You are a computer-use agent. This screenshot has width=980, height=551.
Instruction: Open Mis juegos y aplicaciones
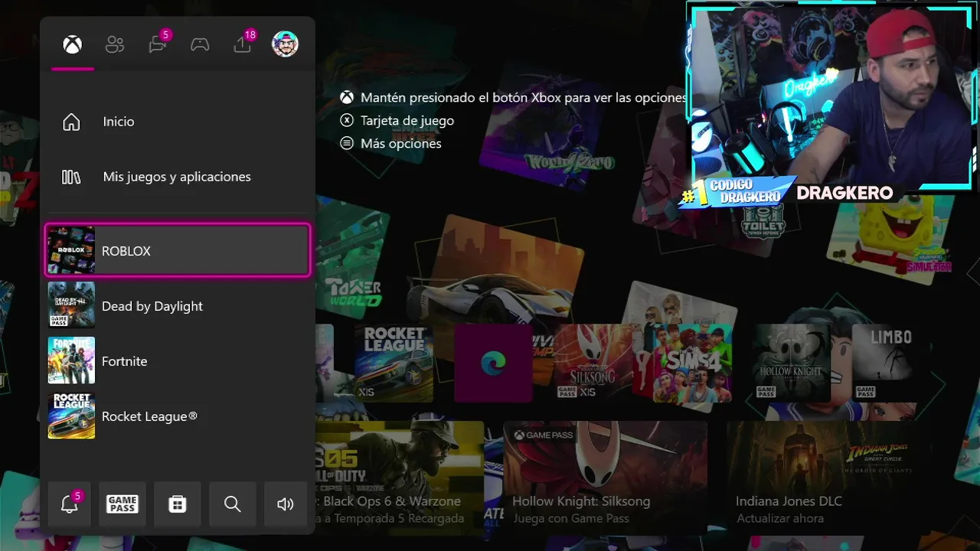coord(178,177)
